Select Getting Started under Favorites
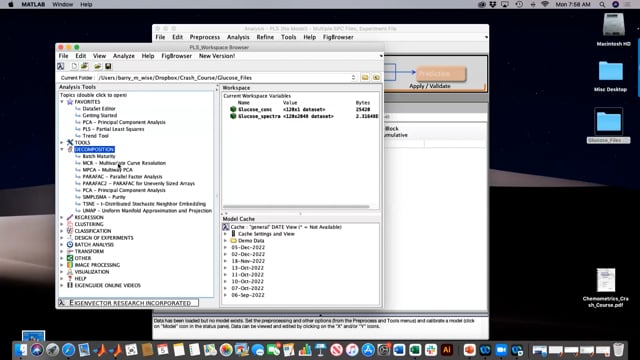The height and width of the screenshot is (360, 640). click(100, 116)
